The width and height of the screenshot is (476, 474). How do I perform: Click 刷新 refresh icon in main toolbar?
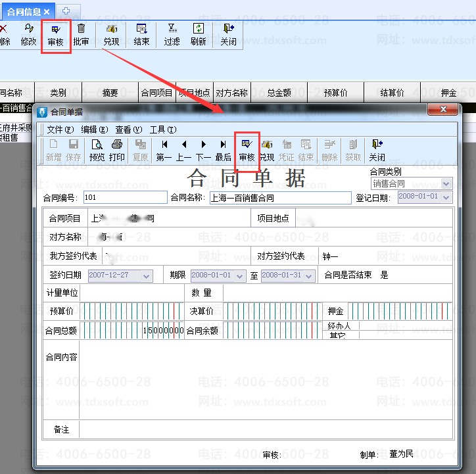pos(198,35)
